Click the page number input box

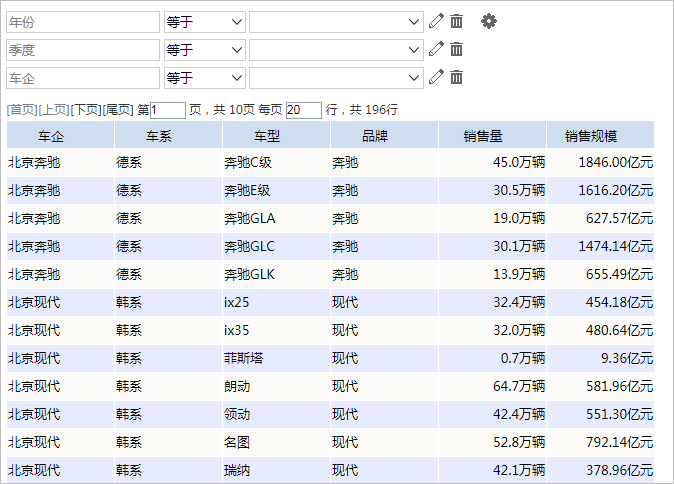168,110
